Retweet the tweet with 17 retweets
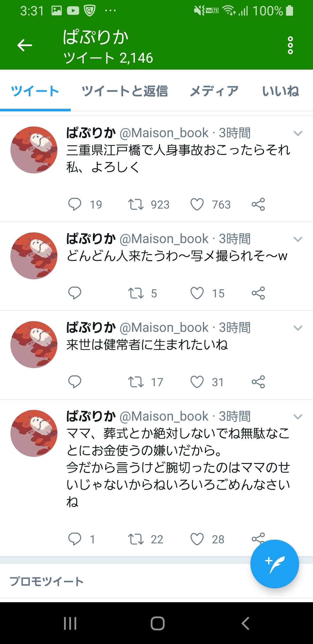The width and height of the screenshot is (313, 644). [x=136, y=382]
